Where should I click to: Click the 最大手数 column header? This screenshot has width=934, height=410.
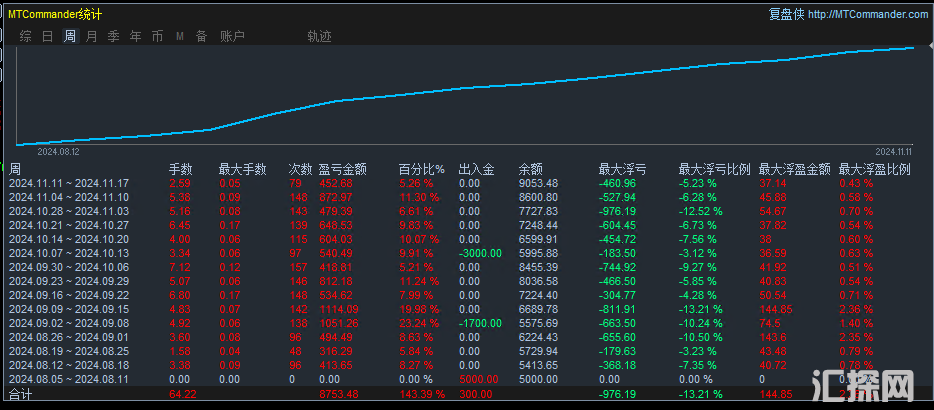click(242, 169)
